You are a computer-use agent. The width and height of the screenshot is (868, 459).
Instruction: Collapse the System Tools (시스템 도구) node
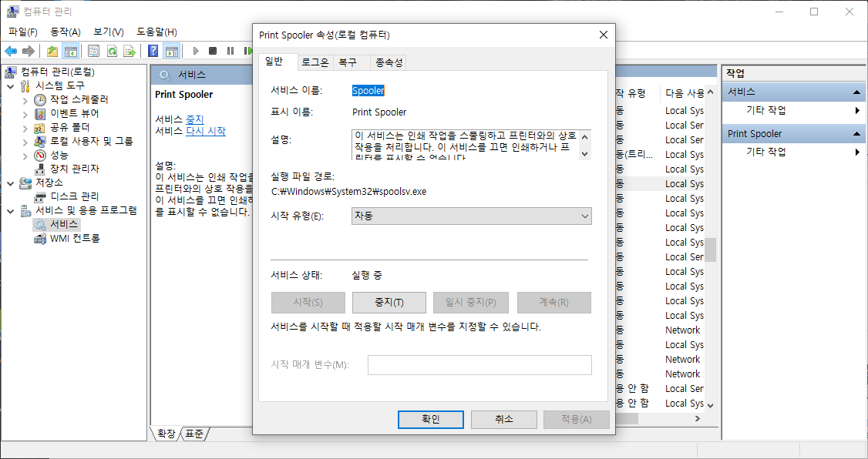[x=11, y=85]
